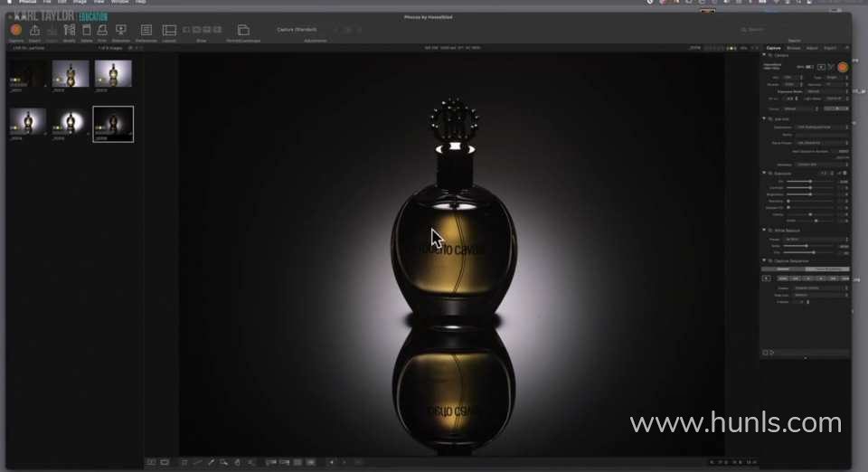
Task: Select the hand pan tool in bottom toolbar
Action: [x=238, y=462]
